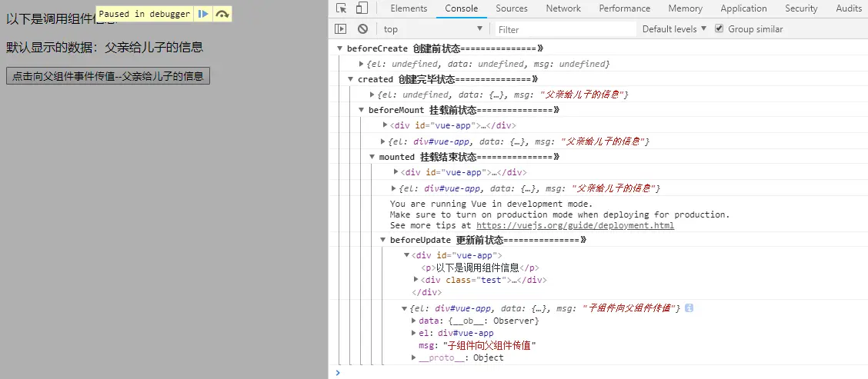Switch to the Network tab
The image size is (868, 379).
point(563,8)
